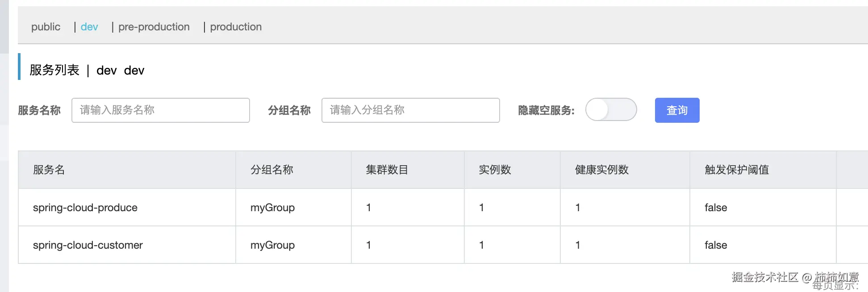Click the 集群数目 column header

click(x=387, y=170)
